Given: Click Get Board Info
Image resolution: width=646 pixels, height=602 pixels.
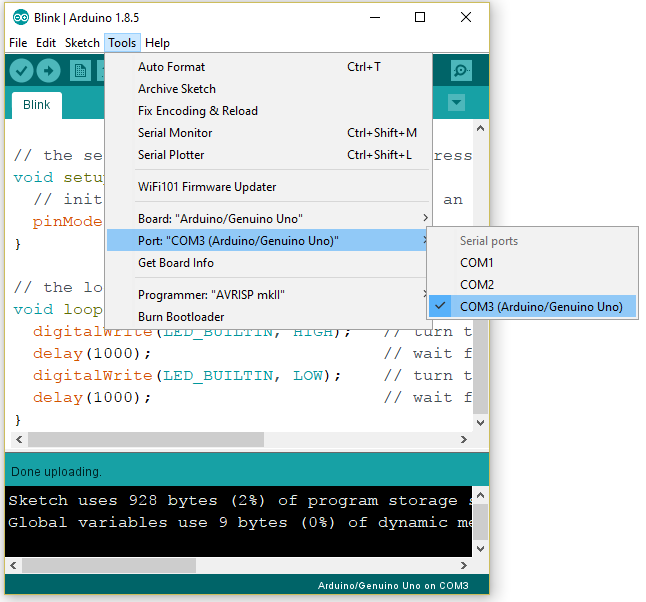Looking at the screenshot, I should tap(269, 262).
